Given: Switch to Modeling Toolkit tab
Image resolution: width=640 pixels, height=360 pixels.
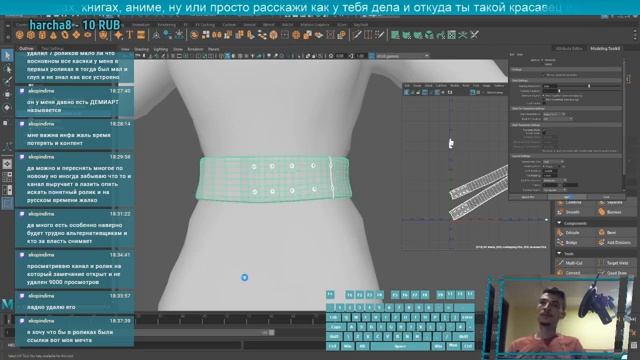Looking at the screenshot, I should pos(605,49).
